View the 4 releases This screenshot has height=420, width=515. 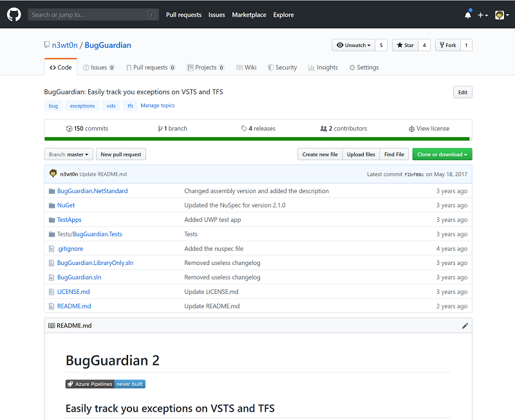(258, 128)
